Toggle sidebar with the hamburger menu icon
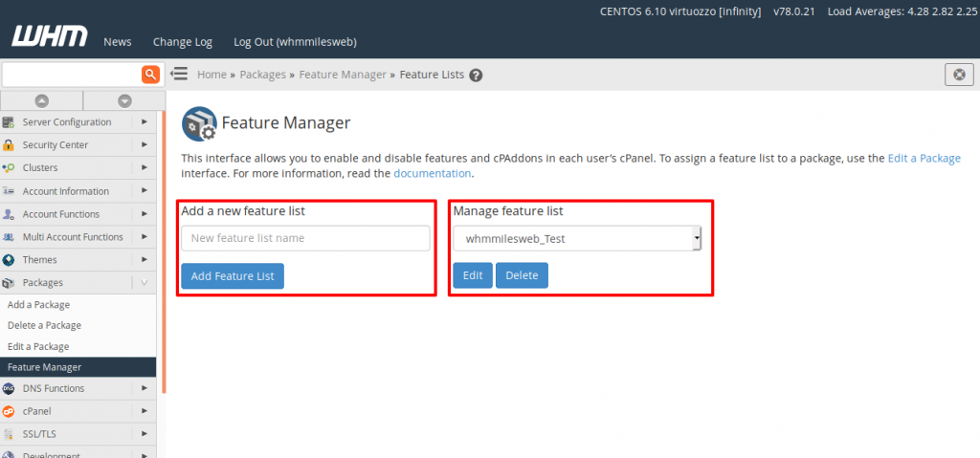Screen dimensions: 980x458 [178, 75]
